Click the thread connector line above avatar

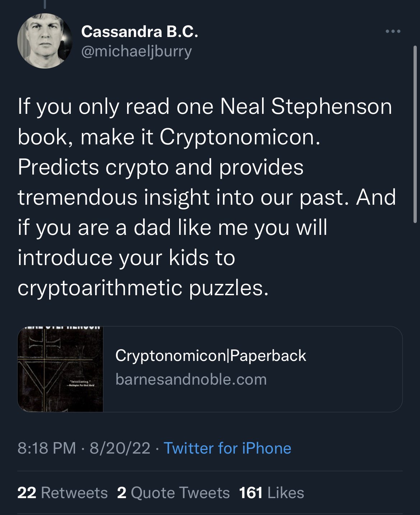click(x=46, y=4)
